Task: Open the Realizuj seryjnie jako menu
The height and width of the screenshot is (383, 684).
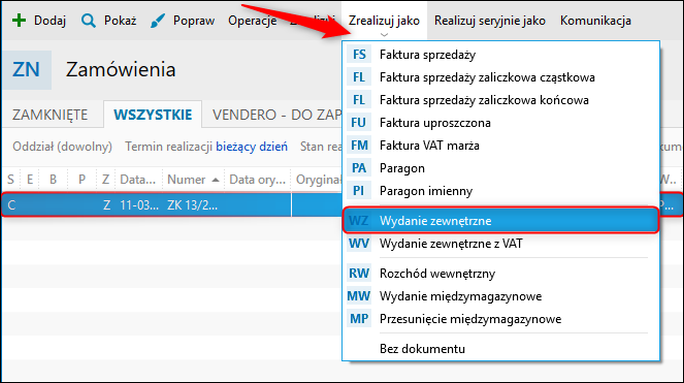Action: click(x=489, y=21)
